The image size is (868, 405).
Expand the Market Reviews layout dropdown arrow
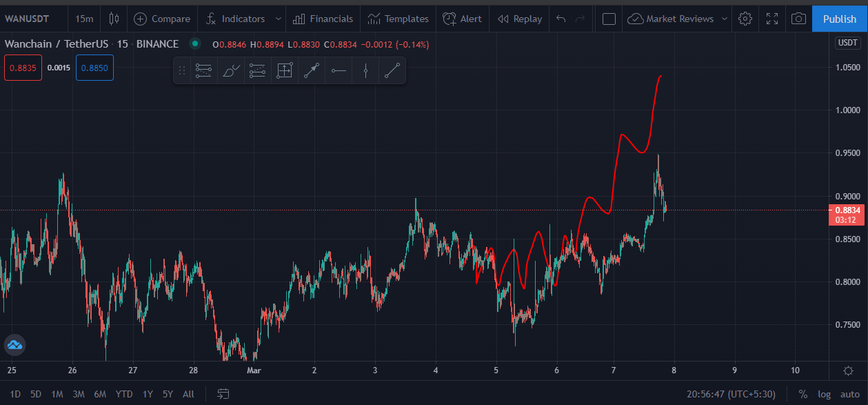pos(724,19)
